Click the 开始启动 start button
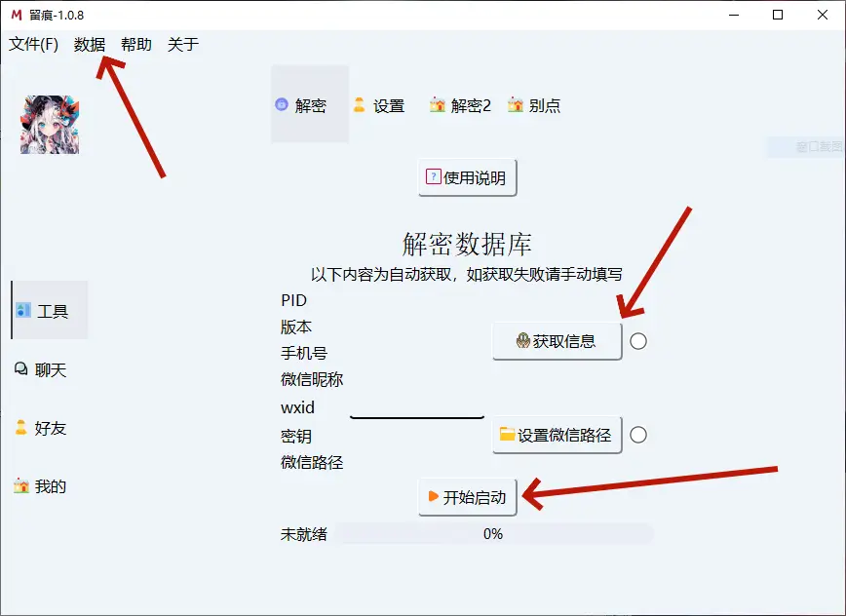The width and height of the screenshot is (846, 616). (x=467, y=497)
